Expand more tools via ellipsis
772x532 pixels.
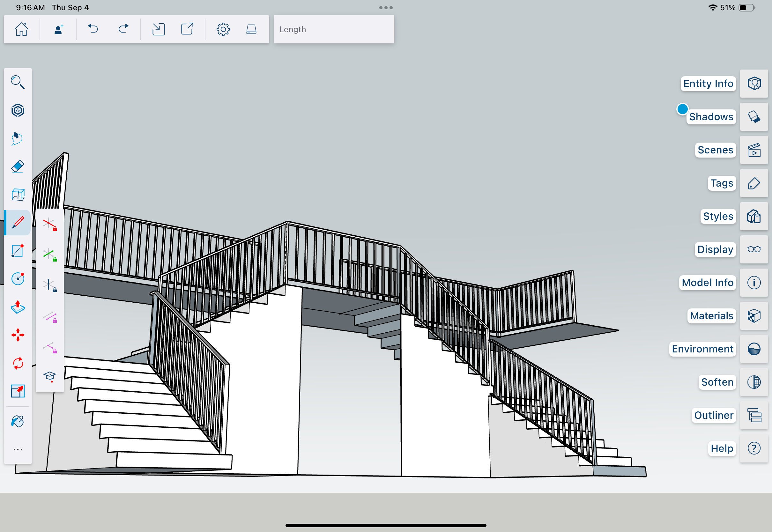pos(18,449)
